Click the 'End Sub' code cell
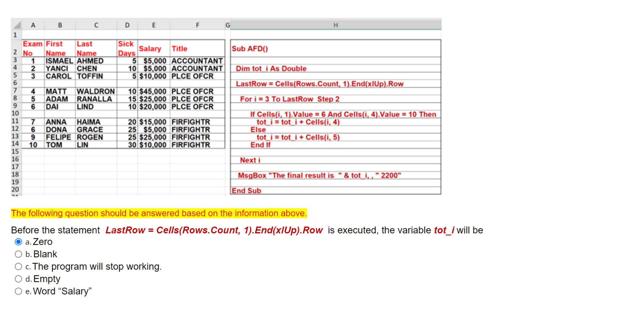Viewport: 644px width, 316px height. [246, 191]
